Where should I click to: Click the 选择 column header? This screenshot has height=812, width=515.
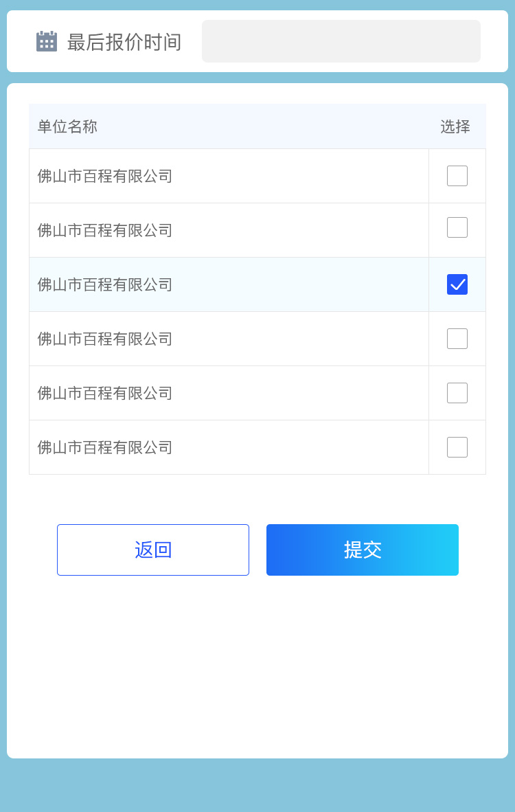455,126
